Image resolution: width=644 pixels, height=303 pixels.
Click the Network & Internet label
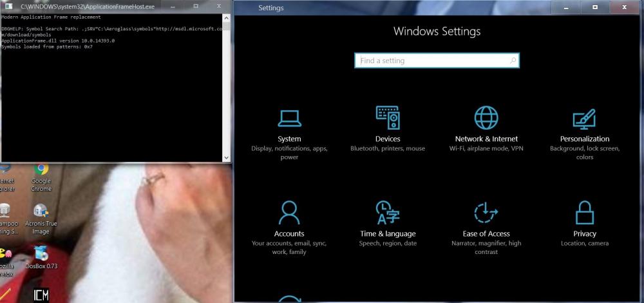486,139
